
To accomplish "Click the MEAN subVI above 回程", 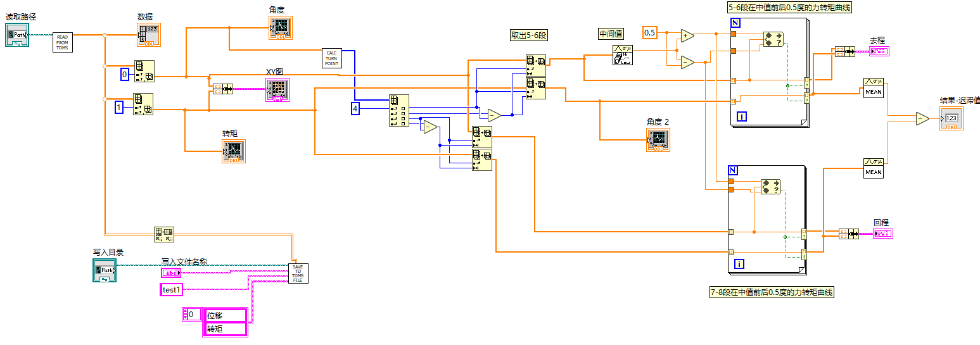I will pyautogui.click(x=874, y=168).
